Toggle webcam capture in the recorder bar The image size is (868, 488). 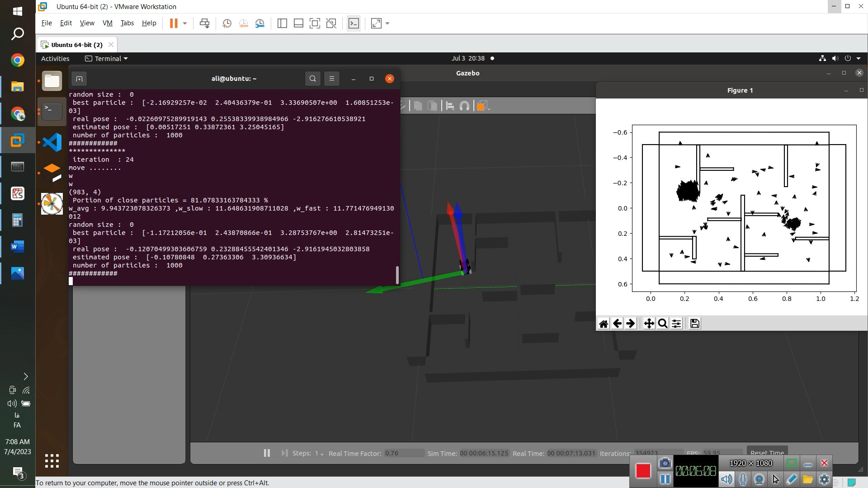(x=759, y=479)
